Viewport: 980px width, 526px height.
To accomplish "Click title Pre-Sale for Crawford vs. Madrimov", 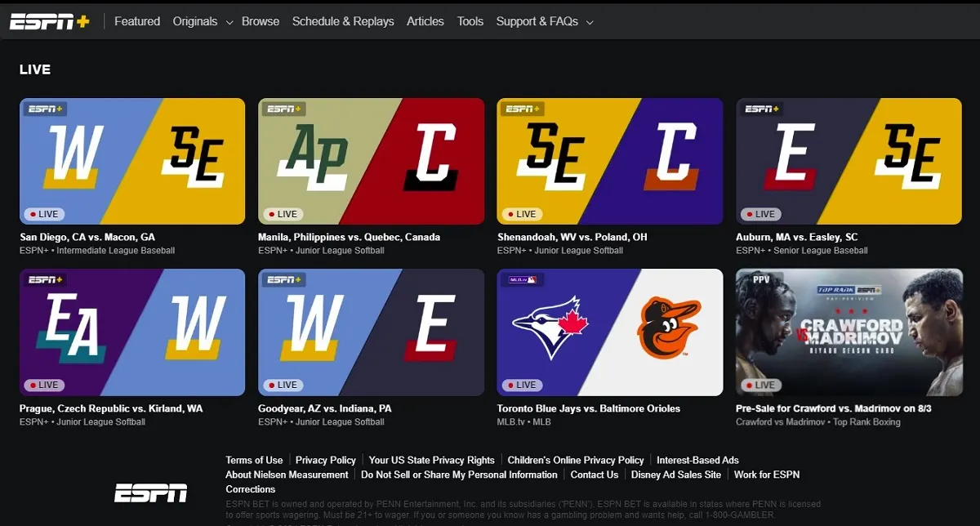I will (834, 408).
